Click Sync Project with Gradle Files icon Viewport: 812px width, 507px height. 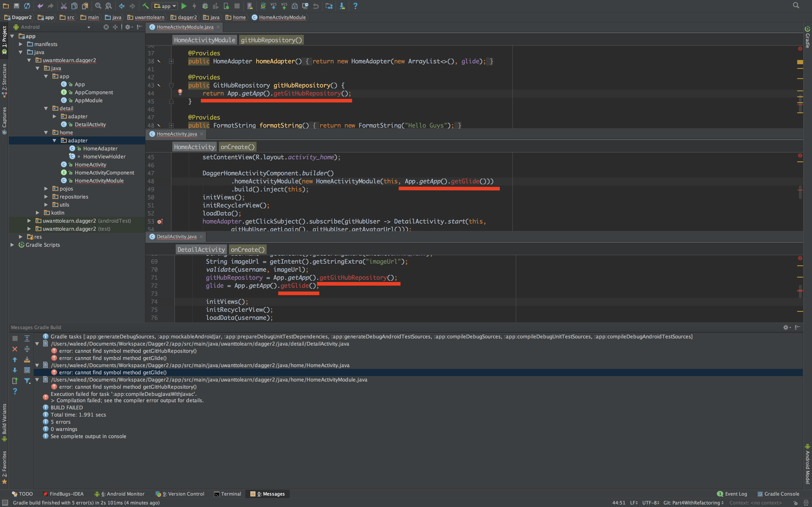point(263,6)
